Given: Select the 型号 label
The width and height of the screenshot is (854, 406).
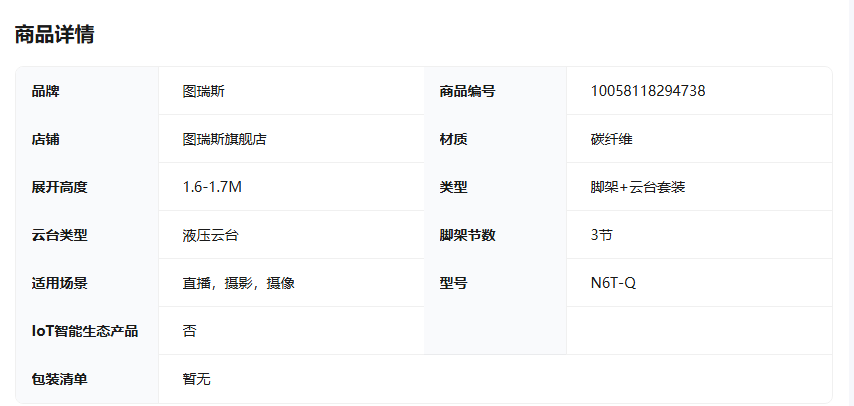Looking at the screenshot, I should tap(453, 283).
